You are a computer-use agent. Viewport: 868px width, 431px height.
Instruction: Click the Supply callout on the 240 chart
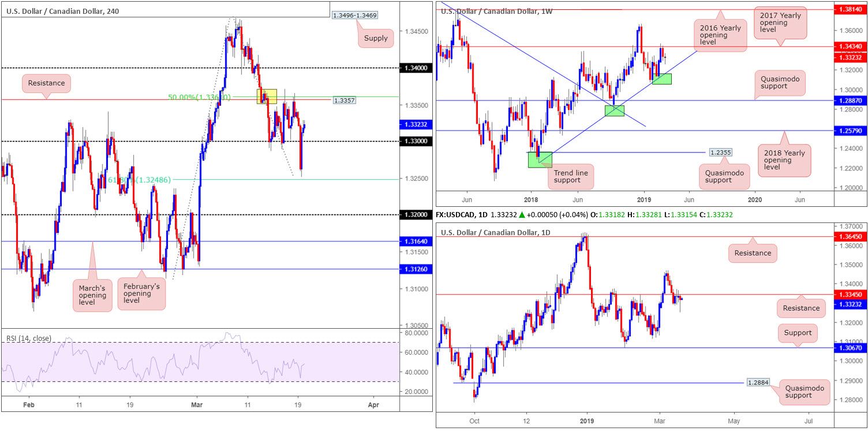tap(376, 39)
